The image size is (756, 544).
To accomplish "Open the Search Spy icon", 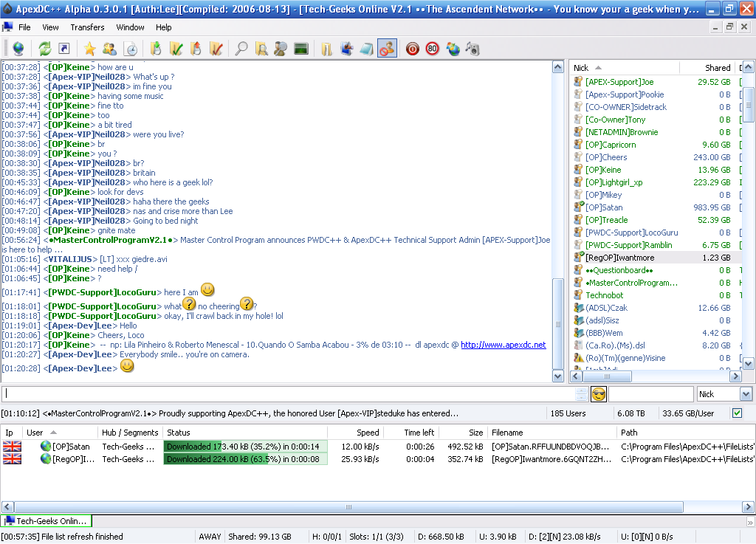I will click(281, 49).
